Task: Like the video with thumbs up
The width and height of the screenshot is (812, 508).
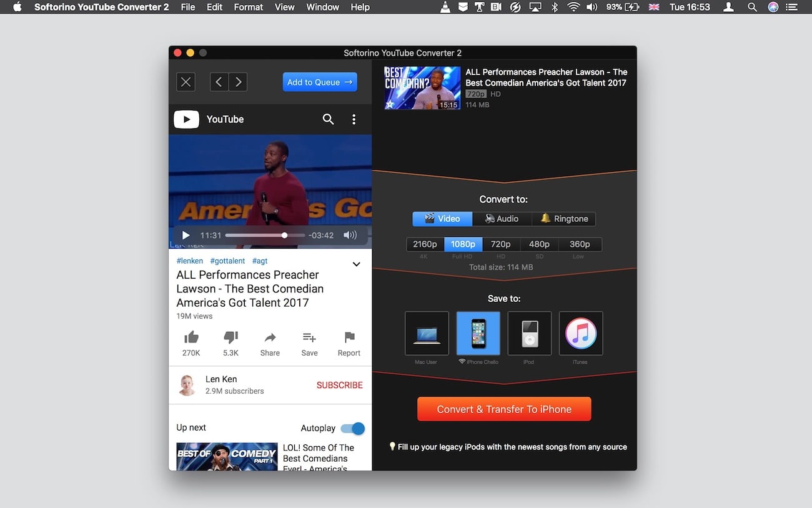Action: point(191,337)
